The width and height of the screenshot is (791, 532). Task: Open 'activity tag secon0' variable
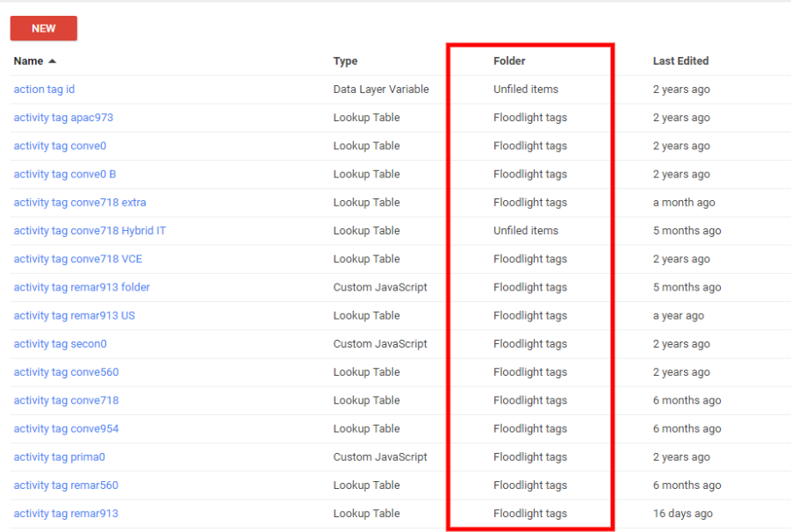(x=60, y=343)
